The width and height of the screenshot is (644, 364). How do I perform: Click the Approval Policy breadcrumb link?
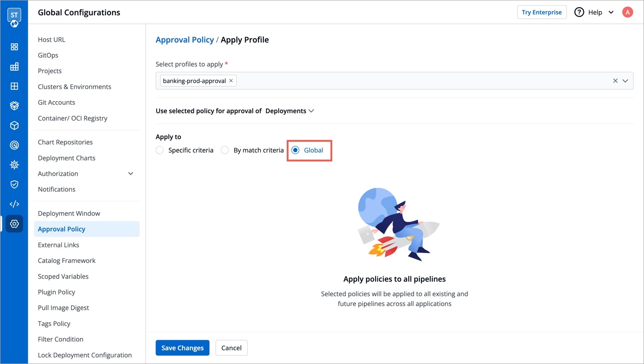184,40
